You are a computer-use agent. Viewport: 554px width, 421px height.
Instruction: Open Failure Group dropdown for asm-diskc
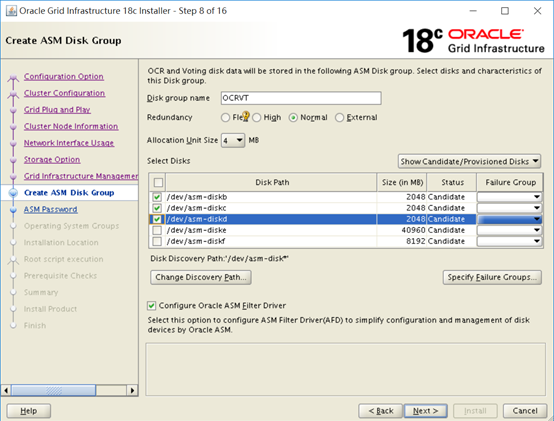[509, 208]
